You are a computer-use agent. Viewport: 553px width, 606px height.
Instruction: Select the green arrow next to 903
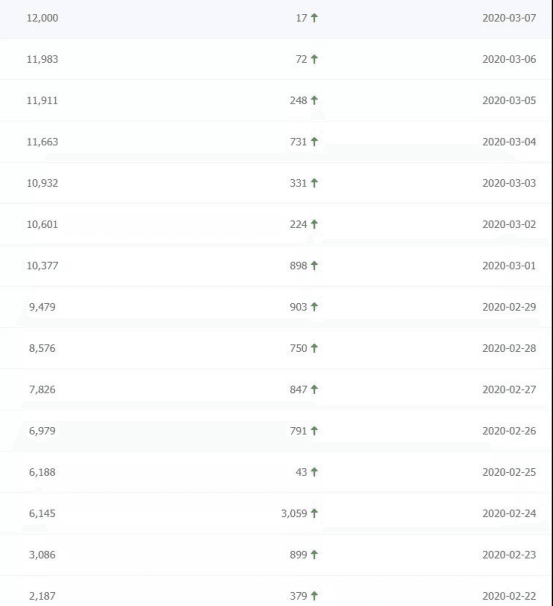pos(314,307)
